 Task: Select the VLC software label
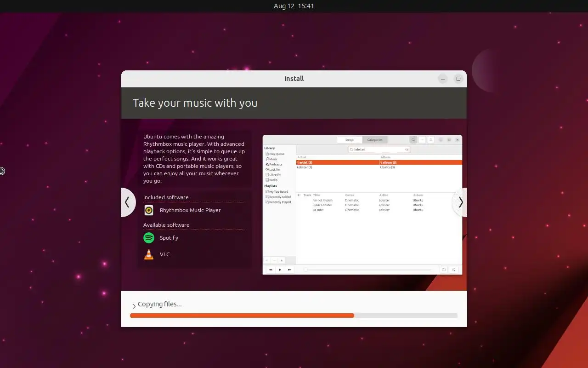[165, 254]
